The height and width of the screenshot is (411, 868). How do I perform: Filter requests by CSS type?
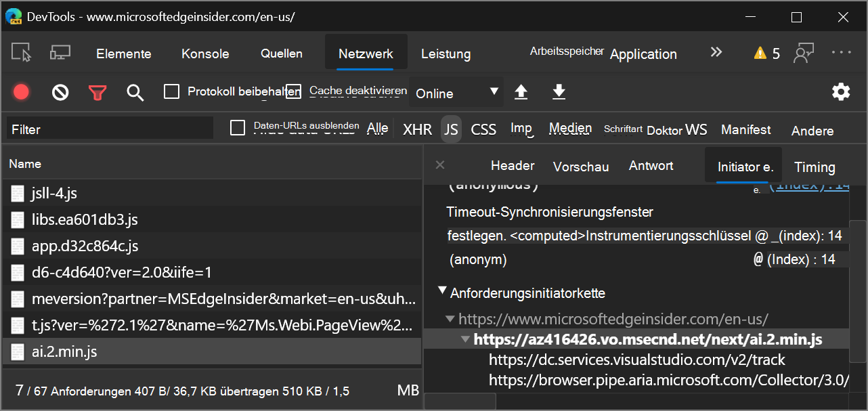(483, 129)
